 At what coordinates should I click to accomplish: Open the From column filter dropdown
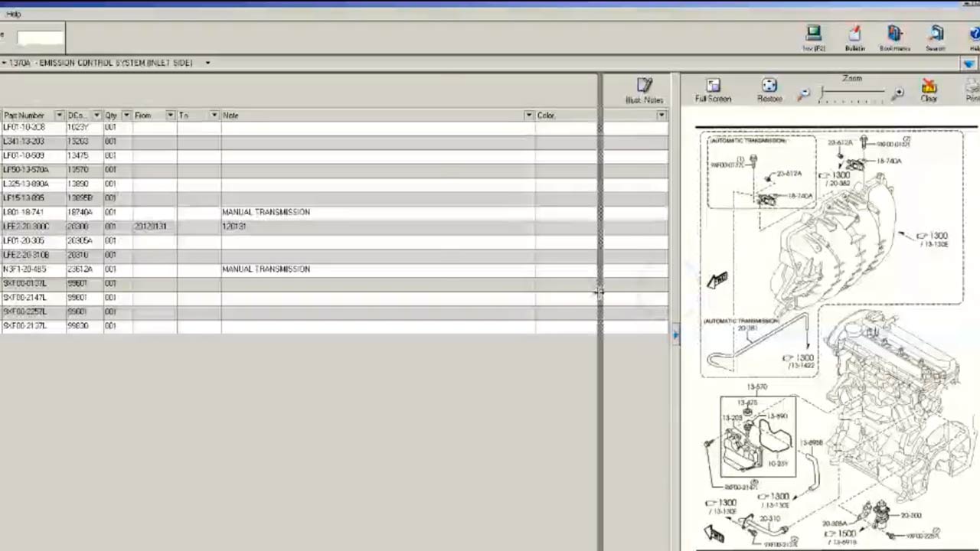170,116
